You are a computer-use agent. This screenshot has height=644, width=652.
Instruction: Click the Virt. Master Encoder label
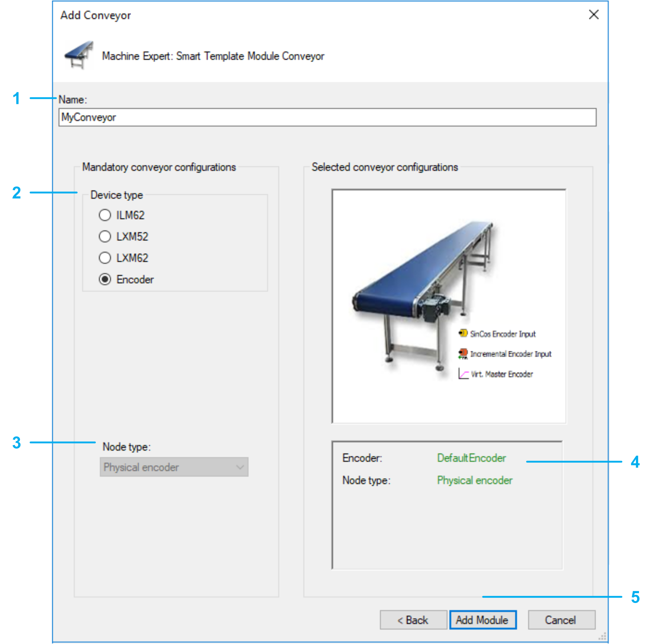click(x=502, y=374)
